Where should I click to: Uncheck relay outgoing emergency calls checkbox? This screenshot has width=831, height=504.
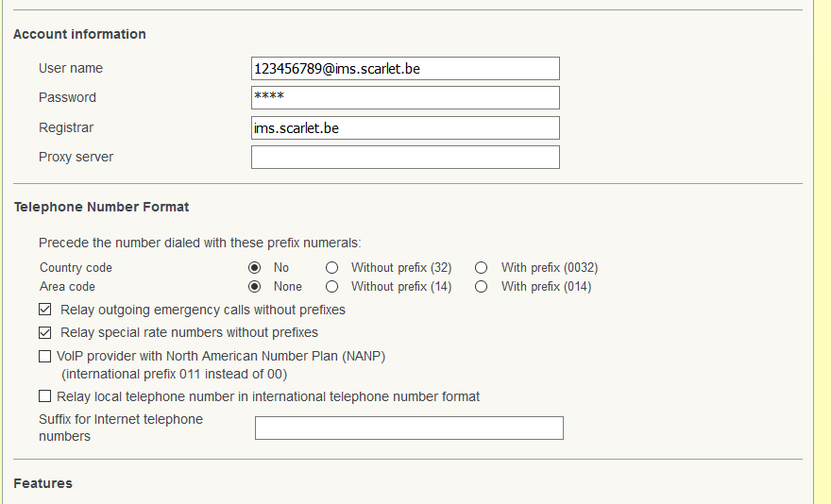click(x=45, y=310)
